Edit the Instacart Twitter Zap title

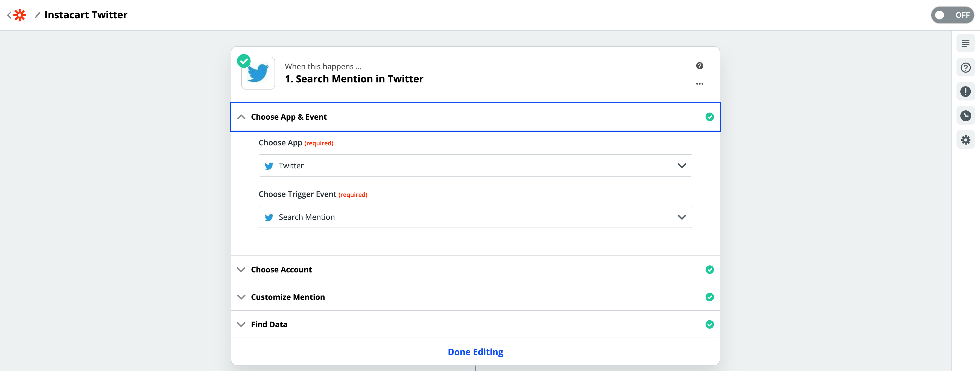click(x=86, y=15)
